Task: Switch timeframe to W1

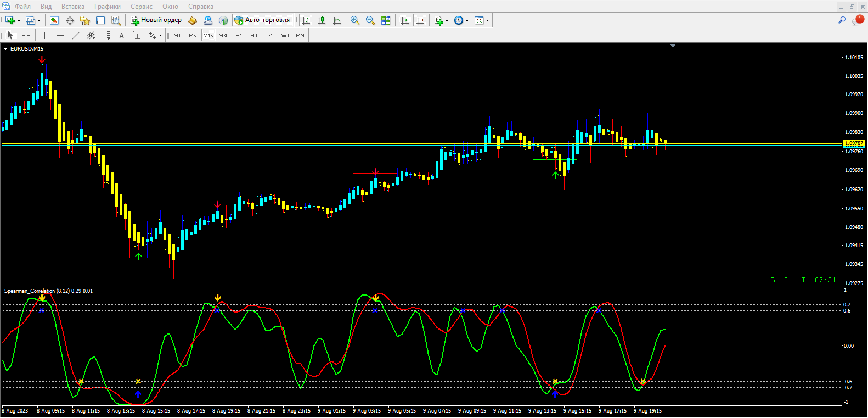Action: (x=285, y=35)
